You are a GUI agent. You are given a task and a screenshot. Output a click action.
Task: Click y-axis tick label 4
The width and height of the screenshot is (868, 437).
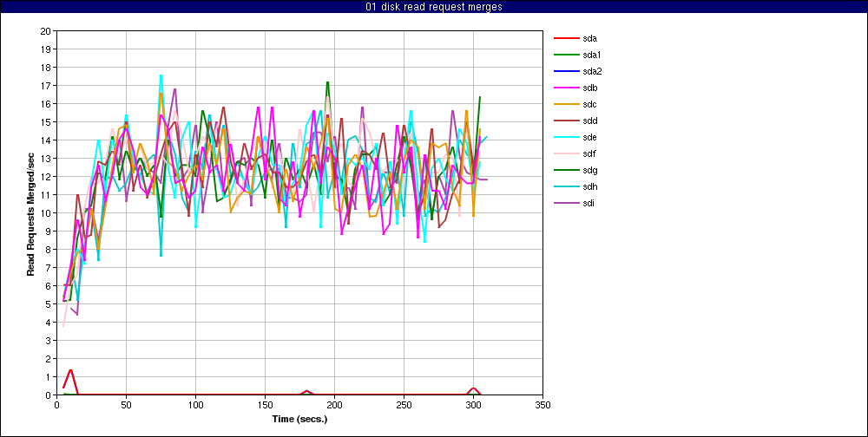point(48,322)
